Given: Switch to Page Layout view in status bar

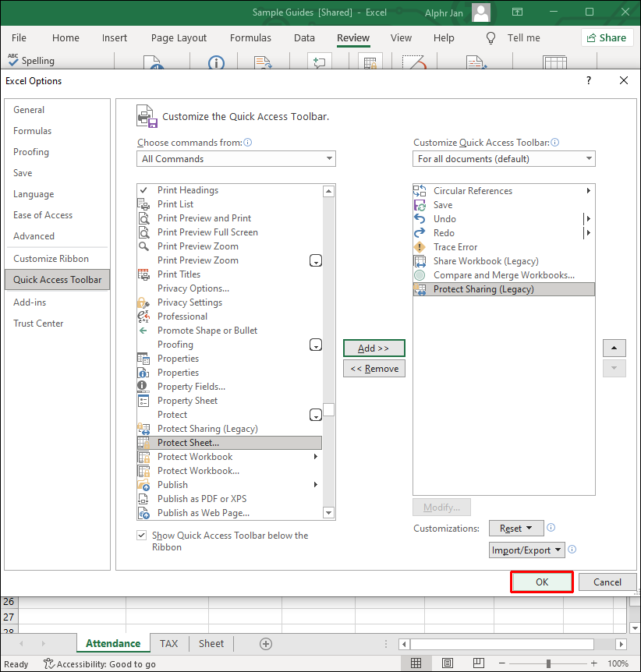Looking at the screenshot, I should tap(447, 663).
